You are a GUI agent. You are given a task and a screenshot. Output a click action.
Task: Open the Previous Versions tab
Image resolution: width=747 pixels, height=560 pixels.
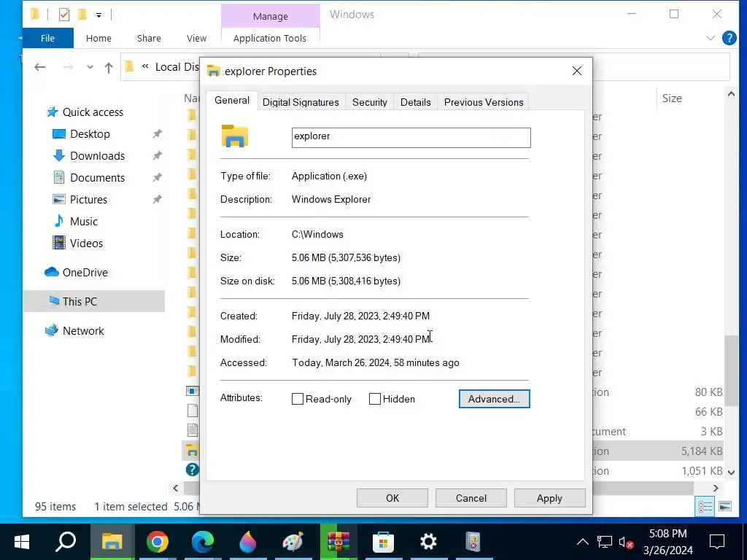[484, 102]
